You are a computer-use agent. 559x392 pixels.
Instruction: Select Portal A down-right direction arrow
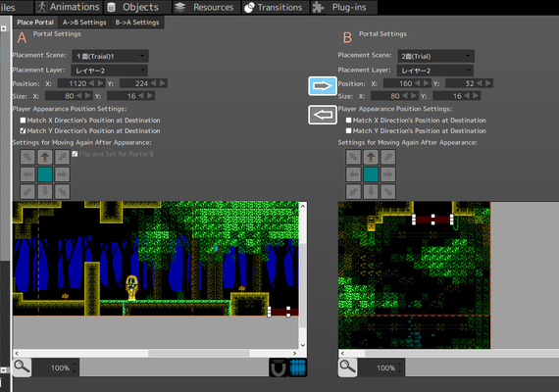pyautogui.click(x=63, y=192)
